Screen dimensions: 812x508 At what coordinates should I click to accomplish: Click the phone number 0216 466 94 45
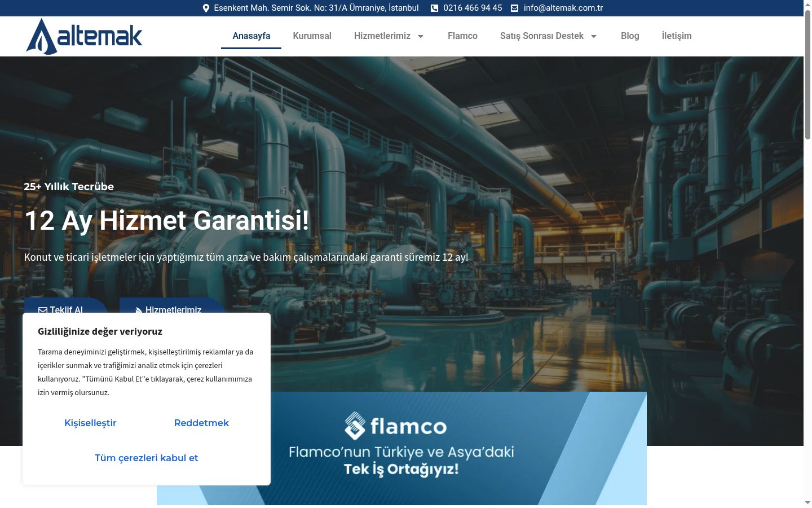[473, 8]
